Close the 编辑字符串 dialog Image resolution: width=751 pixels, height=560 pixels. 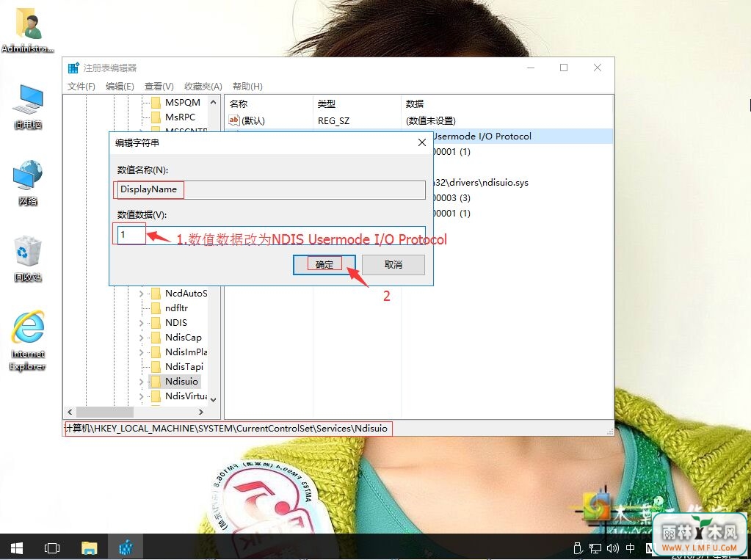422,142
